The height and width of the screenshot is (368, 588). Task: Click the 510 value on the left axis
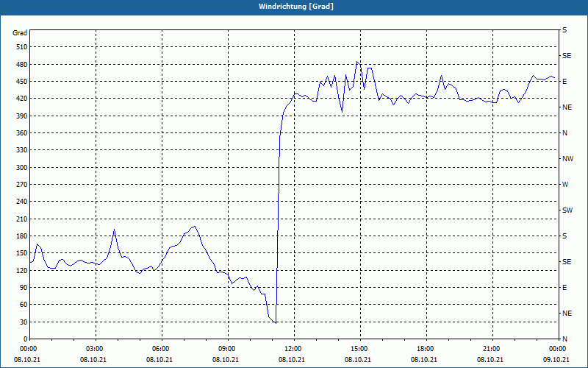click(22, 47)
